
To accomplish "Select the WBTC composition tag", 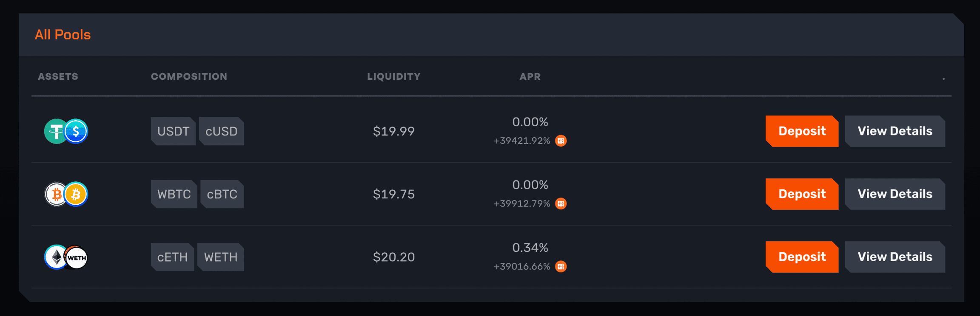I will click(174, 194).
